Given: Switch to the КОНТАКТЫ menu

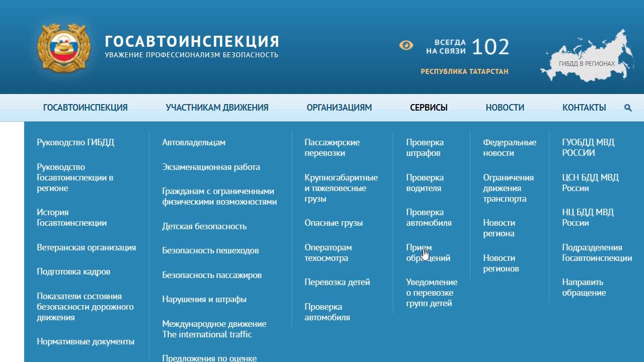Looking at the screenshot, I should click(x=585, y=107).
